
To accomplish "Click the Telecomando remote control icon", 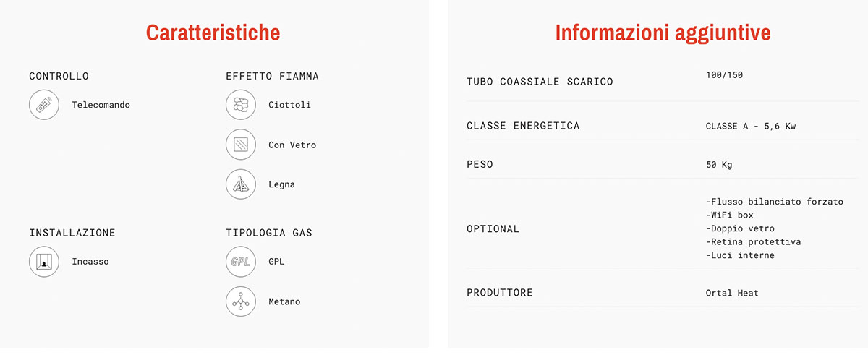I will 44,105.
